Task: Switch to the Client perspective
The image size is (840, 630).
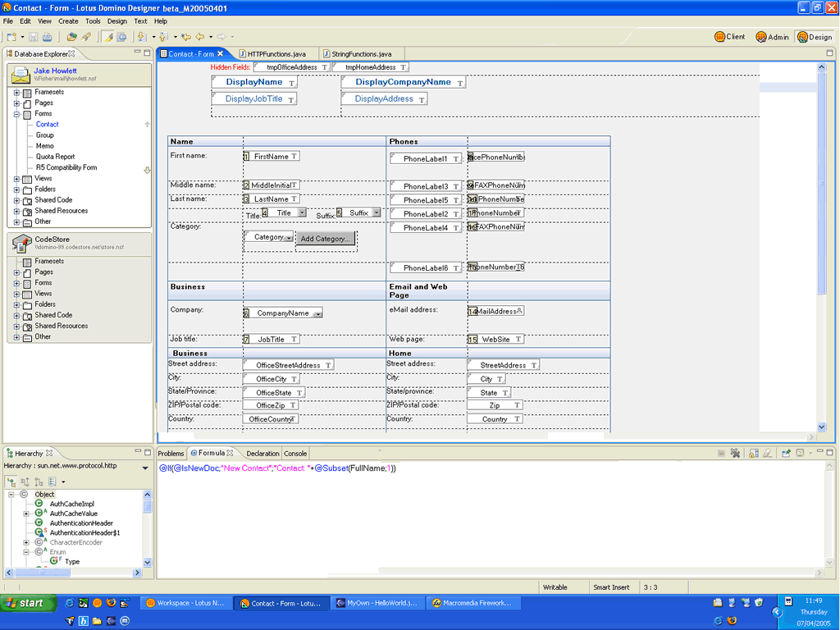Action: pyautogui.click(x=729, y=36)
